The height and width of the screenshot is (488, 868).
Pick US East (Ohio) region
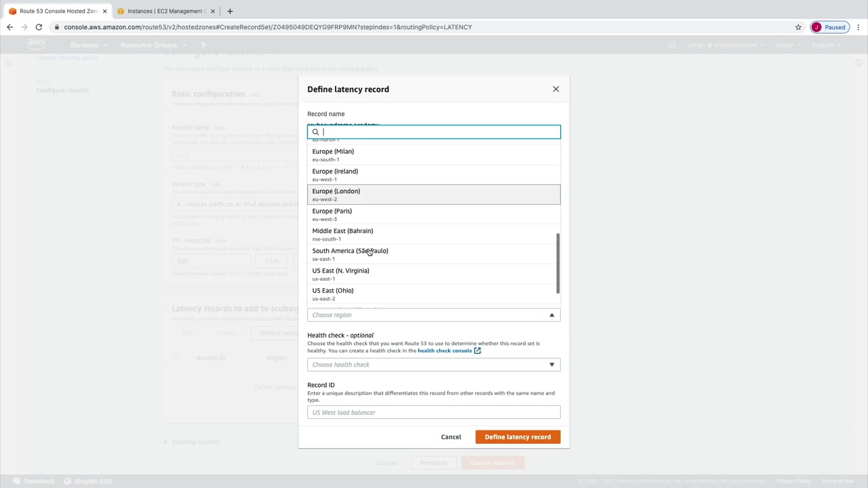pyautogui.click(x=434, y=293)
